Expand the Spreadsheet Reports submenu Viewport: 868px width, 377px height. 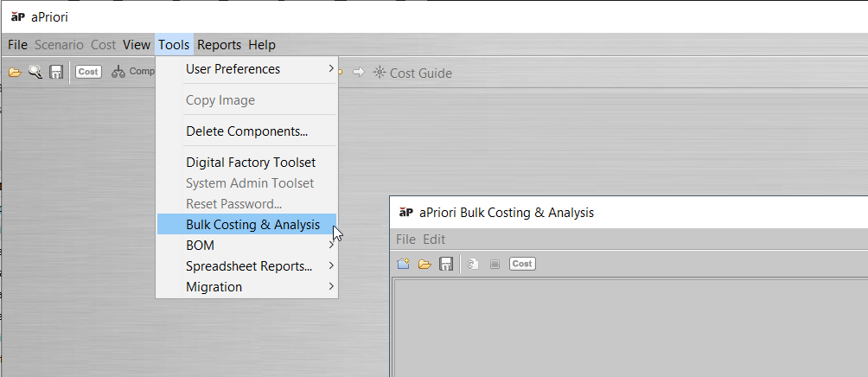(247, 266)
